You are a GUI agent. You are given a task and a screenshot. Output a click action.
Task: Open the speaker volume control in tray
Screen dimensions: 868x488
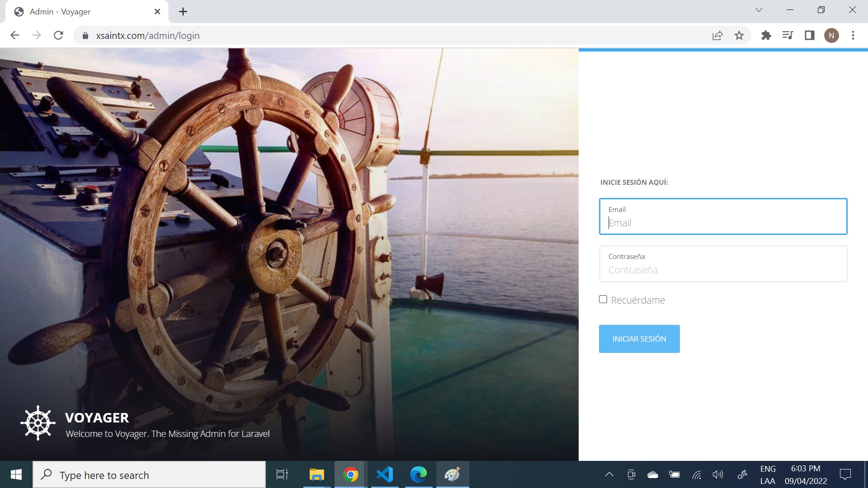[717, 474]
